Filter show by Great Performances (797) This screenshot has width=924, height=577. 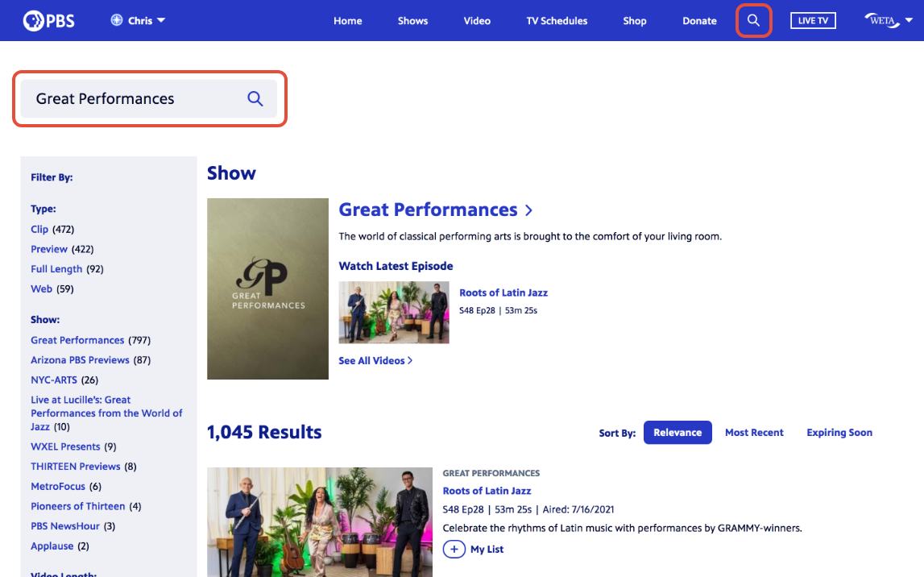(77, 340)
